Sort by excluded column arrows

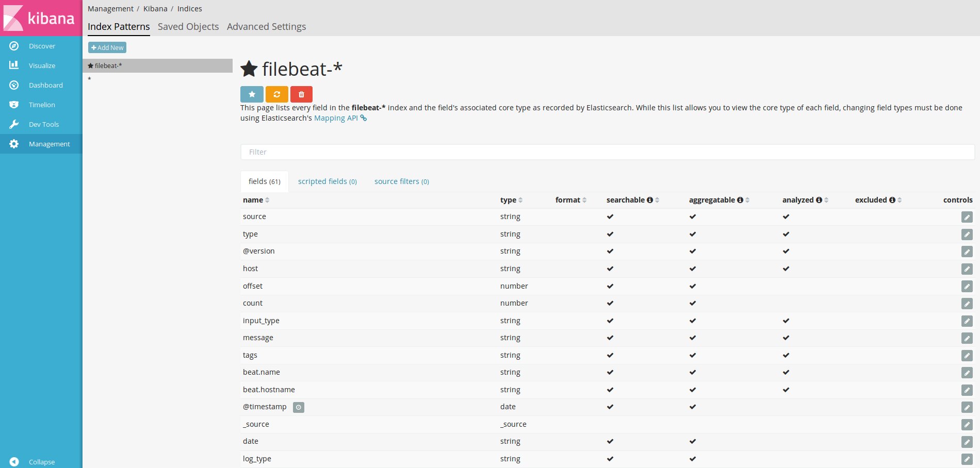tap(900, 200)
